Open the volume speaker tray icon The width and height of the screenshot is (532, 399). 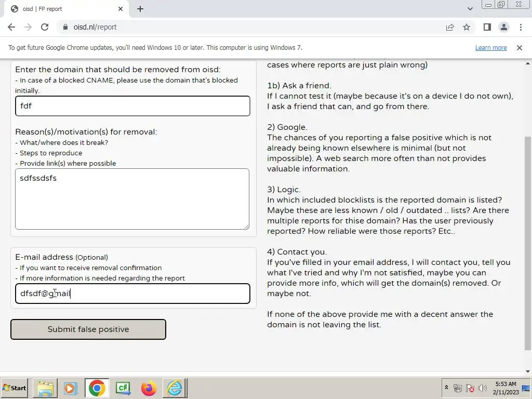482,388
